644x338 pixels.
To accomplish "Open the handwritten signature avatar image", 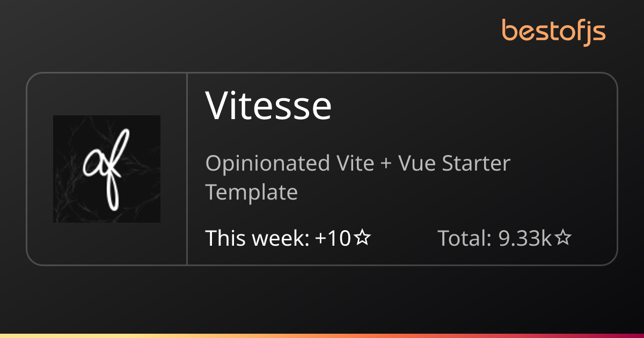I will [107, 168].
